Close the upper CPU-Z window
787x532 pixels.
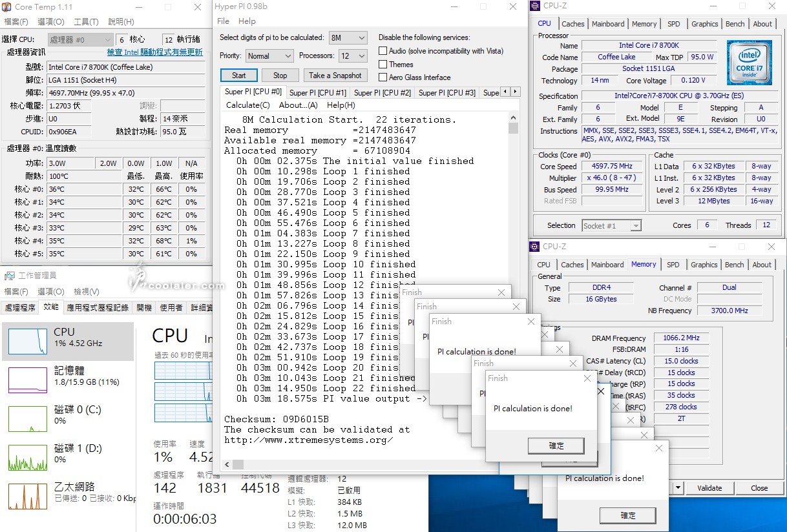click(x=771, y=7)
